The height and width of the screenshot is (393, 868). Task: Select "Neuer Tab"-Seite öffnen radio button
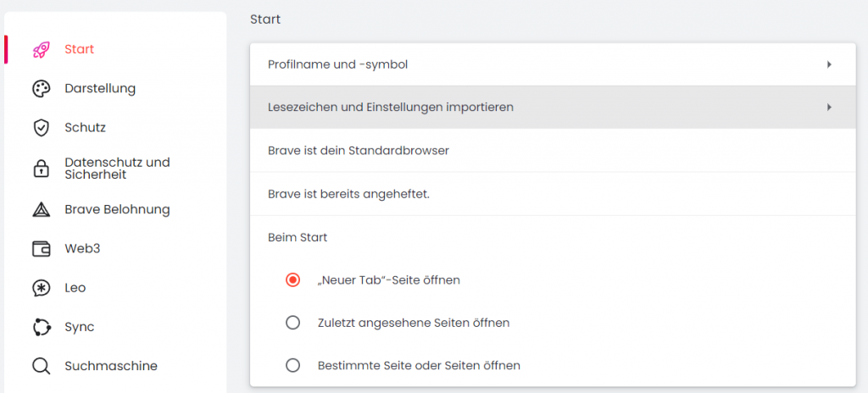point(293,280)
